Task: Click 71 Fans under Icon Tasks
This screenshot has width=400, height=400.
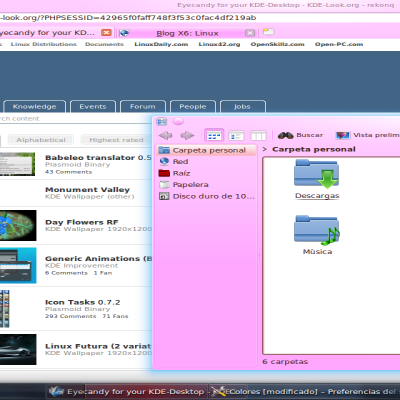Action: tap(115, 316)
